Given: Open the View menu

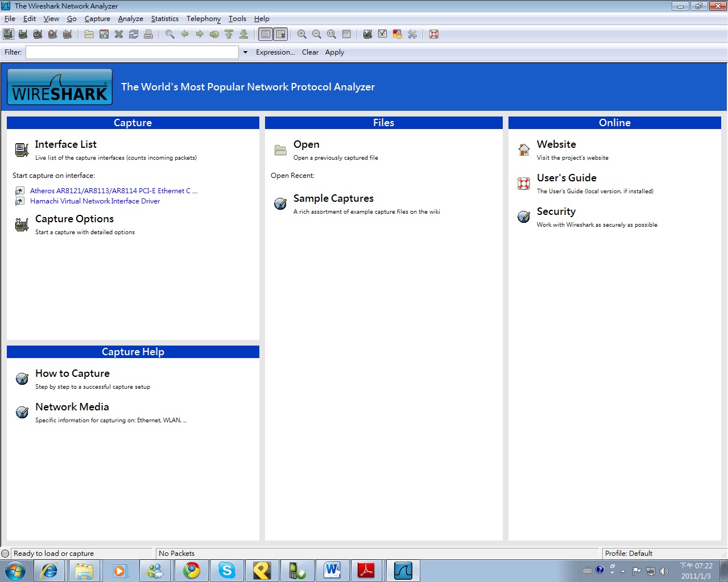Looking at the screenshot, I should [51, 19].
